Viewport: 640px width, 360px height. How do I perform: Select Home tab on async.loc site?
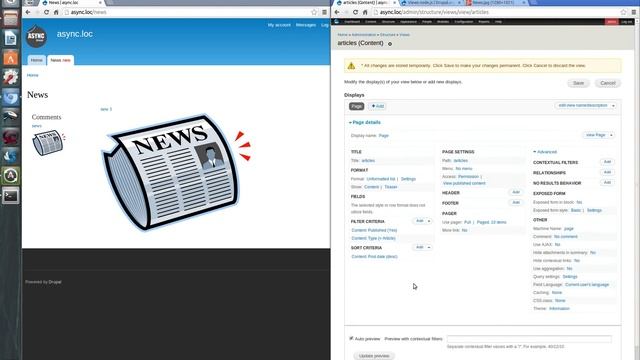36,60
